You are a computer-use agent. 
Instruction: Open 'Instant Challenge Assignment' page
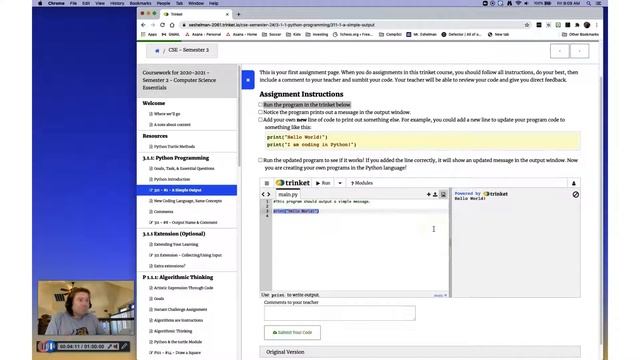pyautogui.click(x=180, y=309)
